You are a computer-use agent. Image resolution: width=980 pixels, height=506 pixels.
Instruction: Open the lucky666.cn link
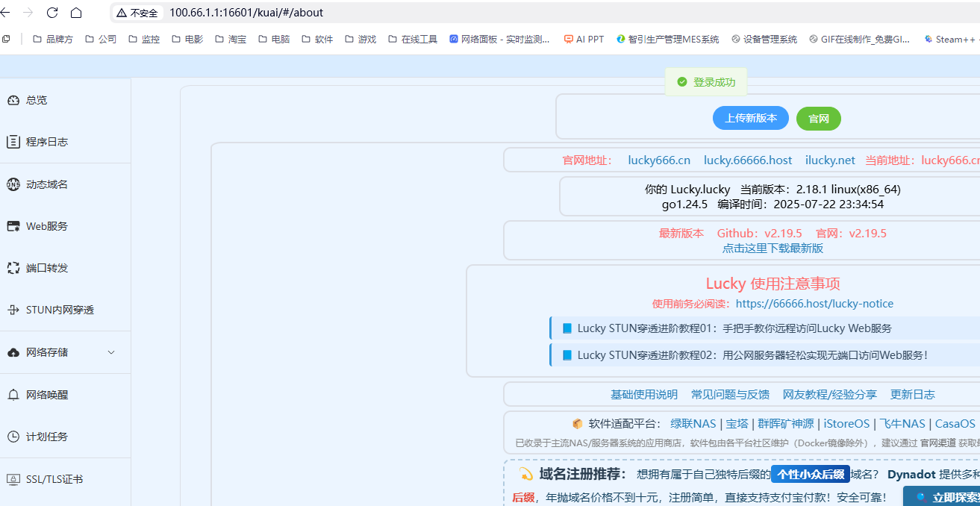(x=659, y=160)
